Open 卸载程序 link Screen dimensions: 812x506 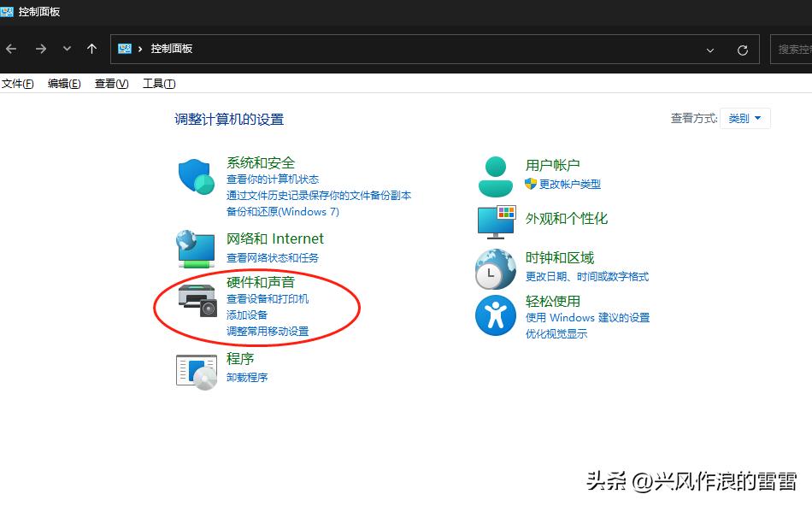point(246,377)
